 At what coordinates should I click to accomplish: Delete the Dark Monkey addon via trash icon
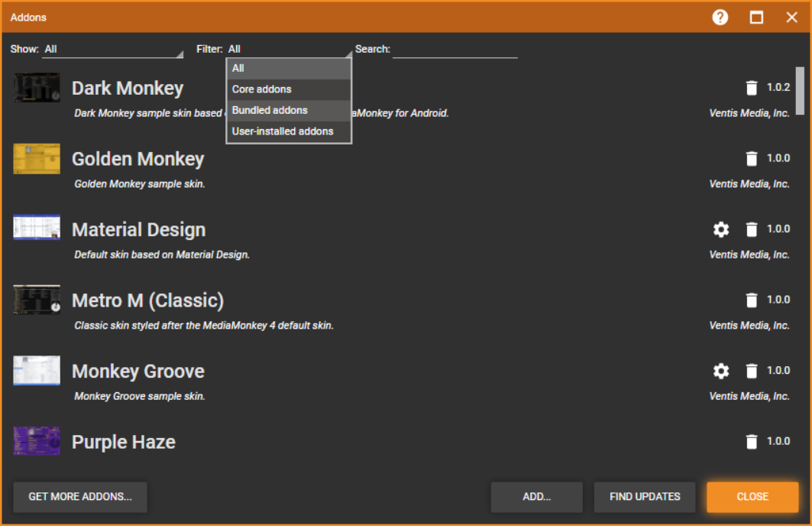point(752,87)
